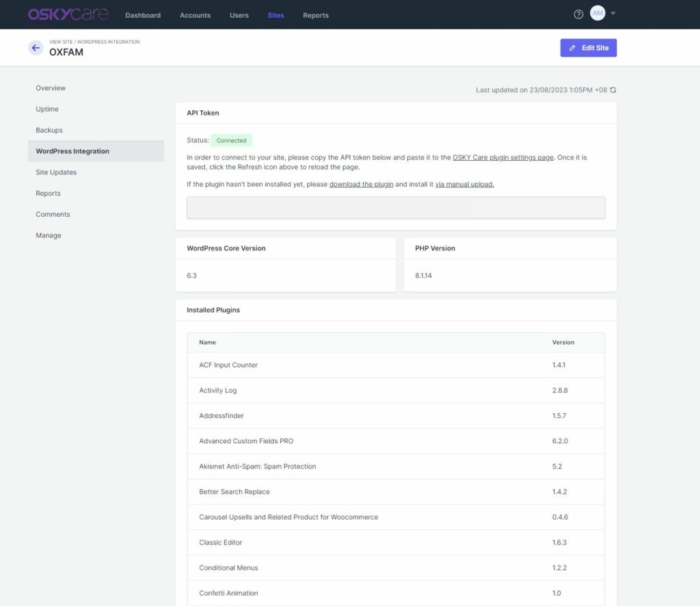Select WordPress Integration in the sidebar

96,151
